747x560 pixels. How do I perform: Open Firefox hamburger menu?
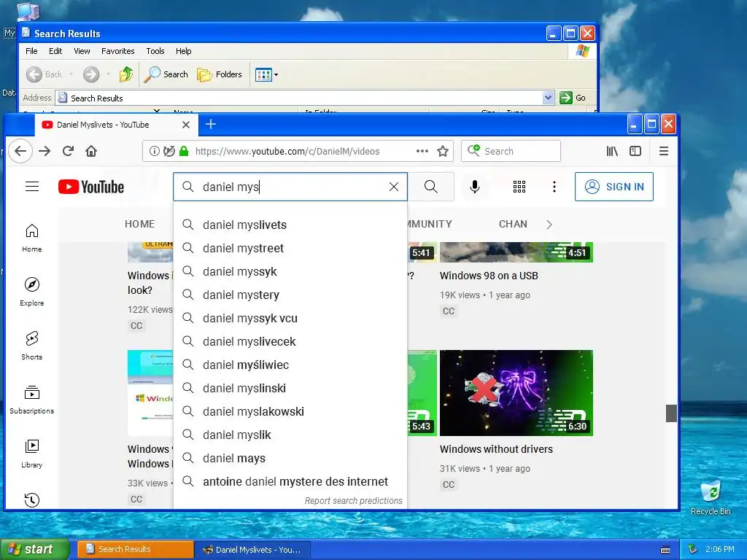click(x=663, y=151)
